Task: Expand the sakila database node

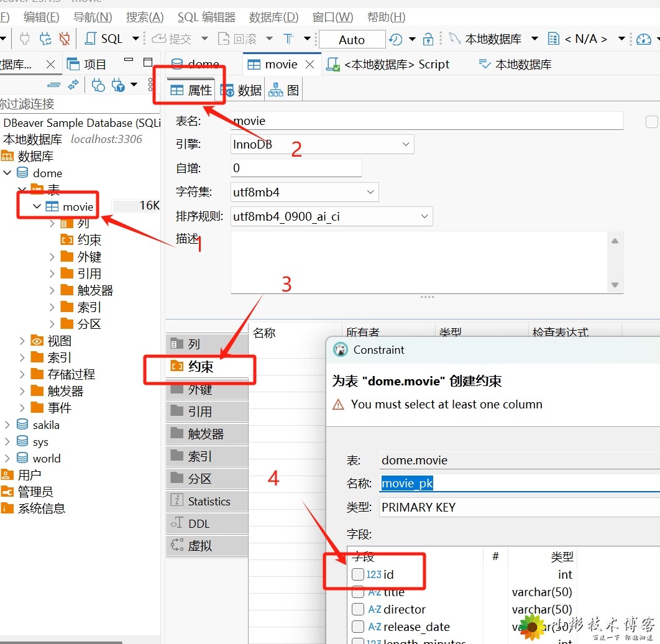Action: (x=7, y=425)
